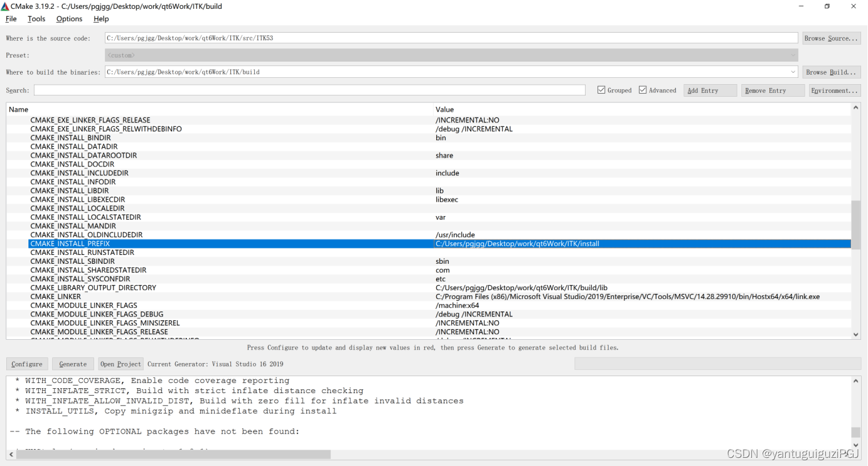Enable the Grouped checkbox
The width and height of the screenshot is (868, 466).
603,90
